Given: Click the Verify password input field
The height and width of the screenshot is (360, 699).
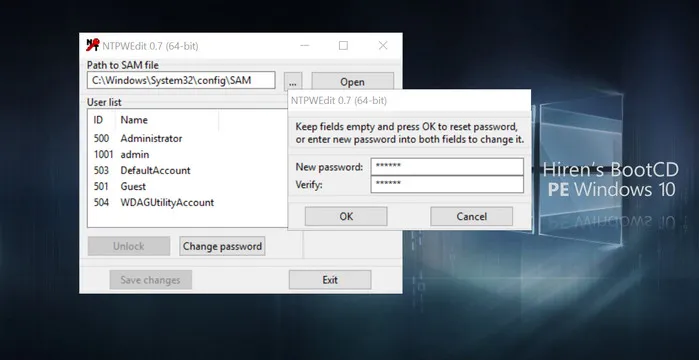Looking at the screenshot, I should [447, 184].
